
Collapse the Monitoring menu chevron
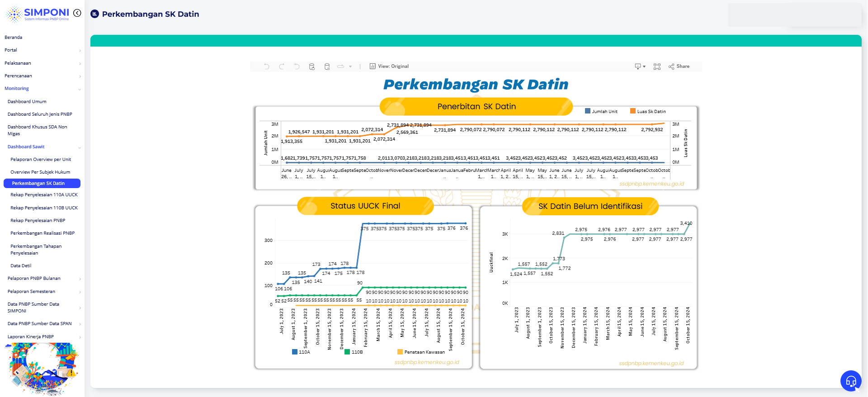click(80, 89)
